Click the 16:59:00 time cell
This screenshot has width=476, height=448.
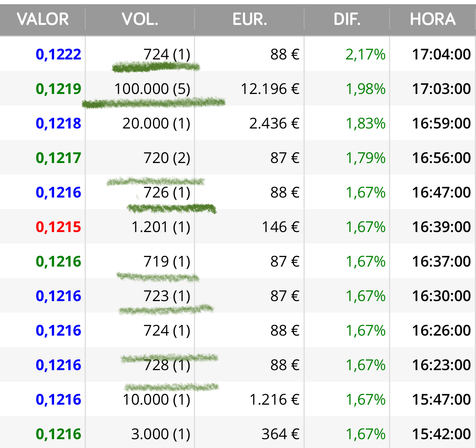pos(441,124)
